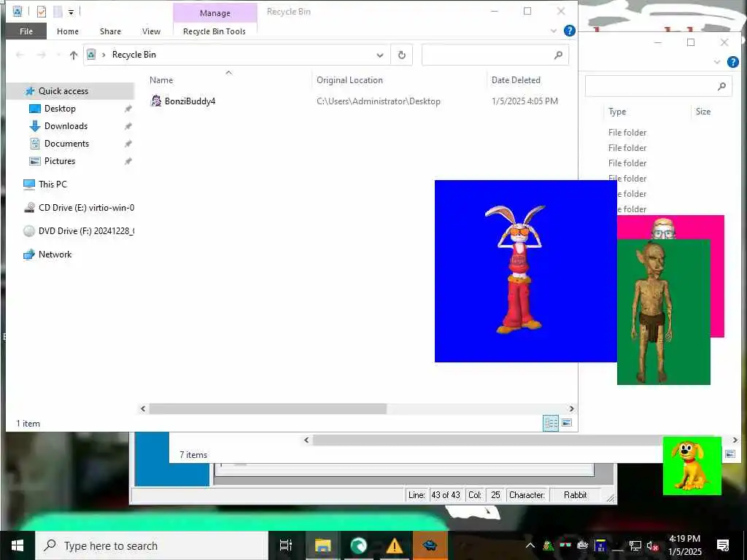Viewport: 747px width, 560px height.
Task: Open the network icon in system tray
Action: 635,546
